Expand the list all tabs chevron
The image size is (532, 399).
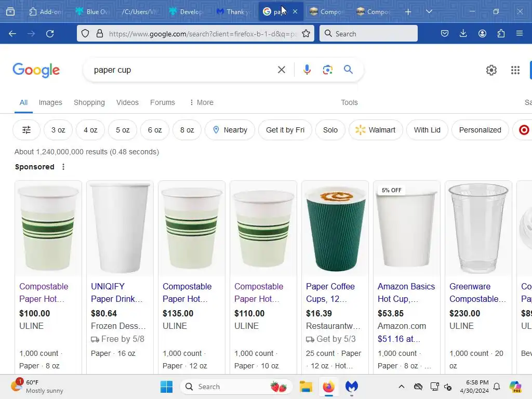(429, 12)
